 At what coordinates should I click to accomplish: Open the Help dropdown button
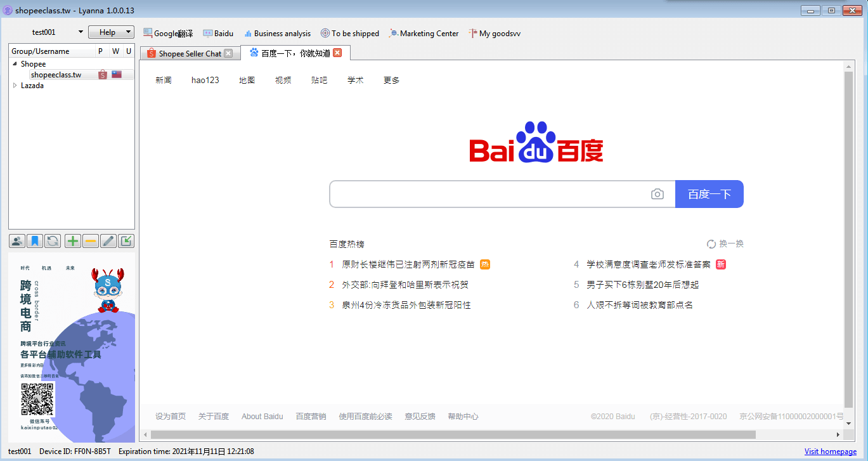tap(111, 32)
